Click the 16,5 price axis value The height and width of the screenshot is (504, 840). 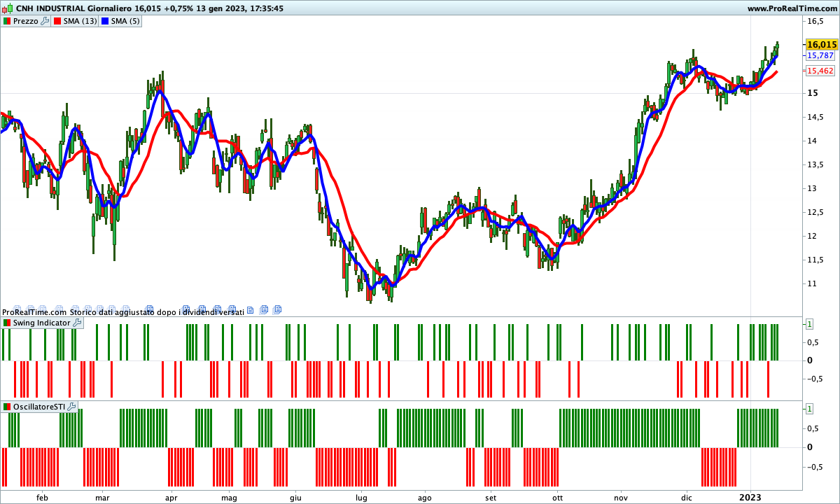(x=815, y=22)
